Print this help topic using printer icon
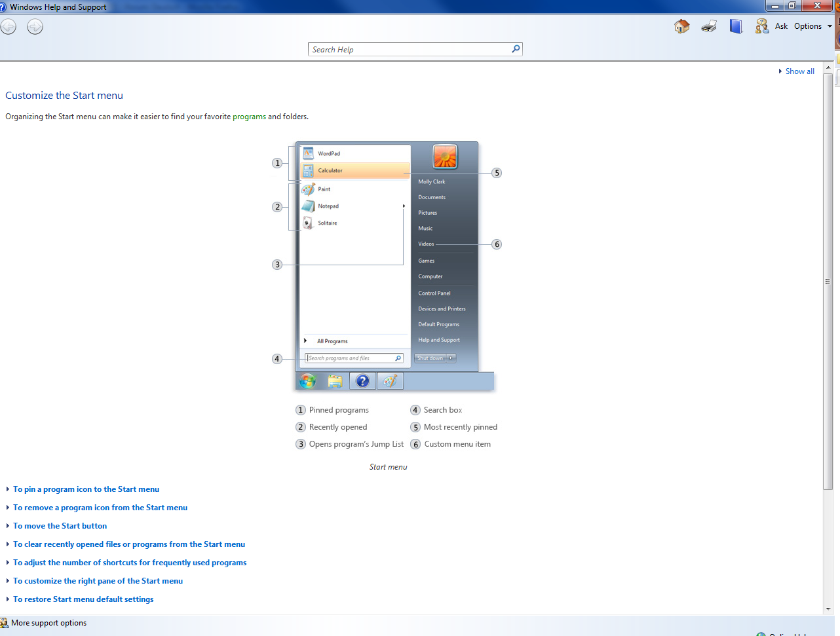This screenshot has width=840, height=636. [x=709, y=26]
